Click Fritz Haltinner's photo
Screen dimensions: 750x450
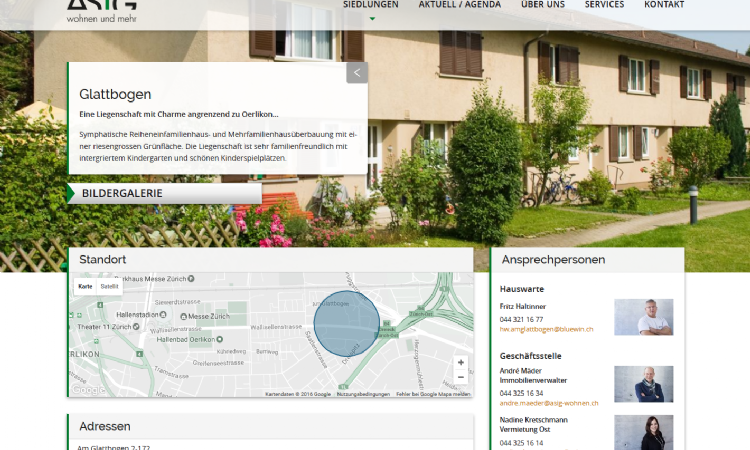[x=643, y=317]
